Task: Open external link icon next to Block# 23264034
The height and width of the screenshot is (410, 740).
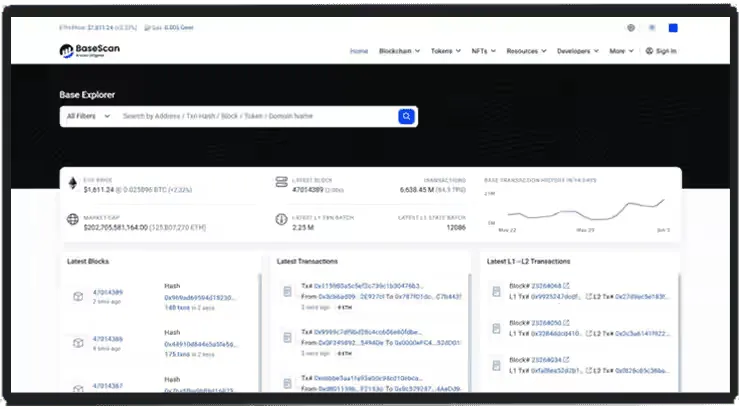Action: coord(566,360)
